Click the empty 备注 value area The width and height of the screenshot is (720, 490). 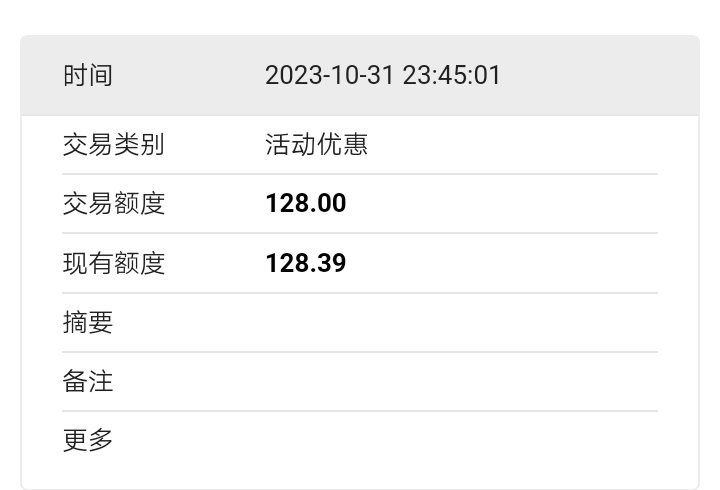pos(461,381)
